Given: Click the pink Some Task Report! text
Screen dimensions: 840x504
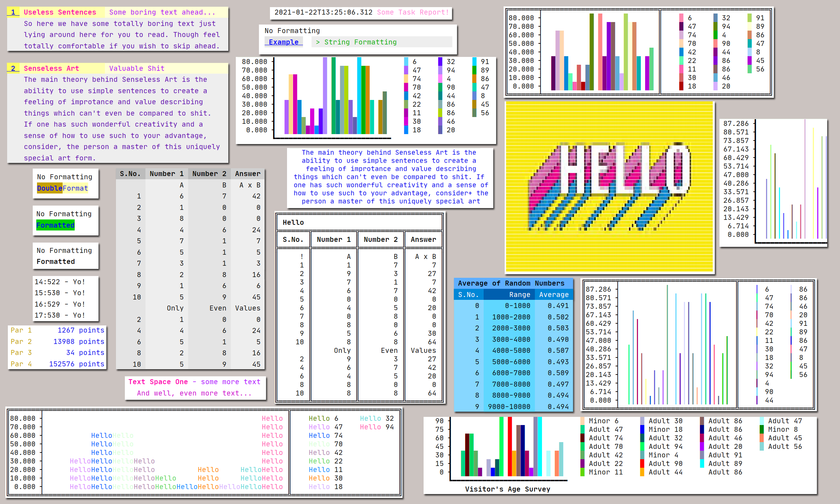Looking at the screenshot, I should (x=413, y=12).
